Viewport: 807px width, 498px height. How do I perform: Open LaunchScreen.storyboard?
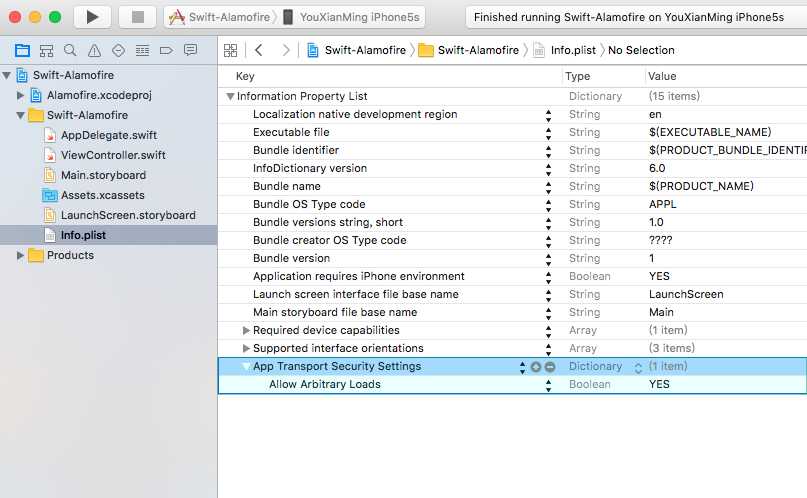coord(128,216)
